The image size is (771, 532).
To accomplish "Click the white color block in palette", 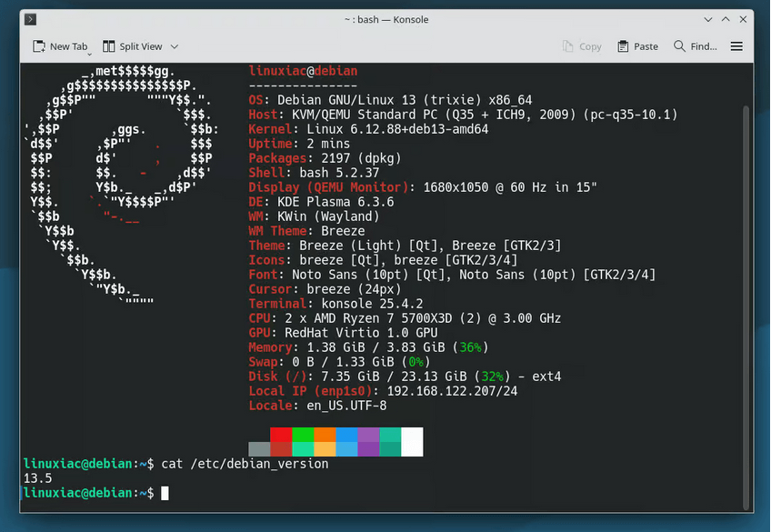I will 412,442.
